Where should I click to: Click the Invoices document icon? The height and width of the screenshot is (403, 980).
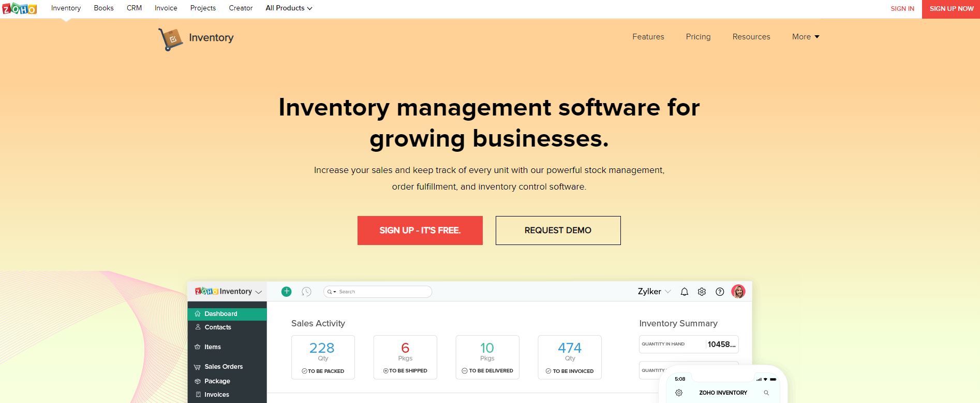[198, 395]
